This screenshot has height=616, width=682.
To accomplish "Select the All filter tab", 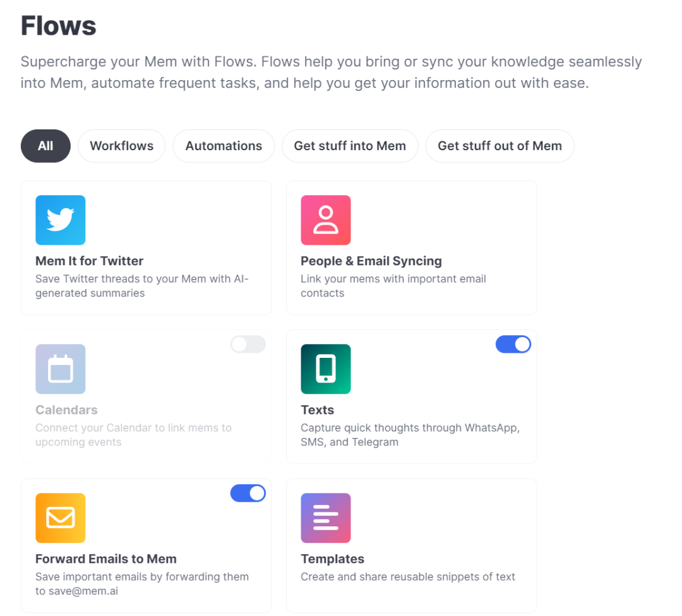I will [x=45, y=146].
